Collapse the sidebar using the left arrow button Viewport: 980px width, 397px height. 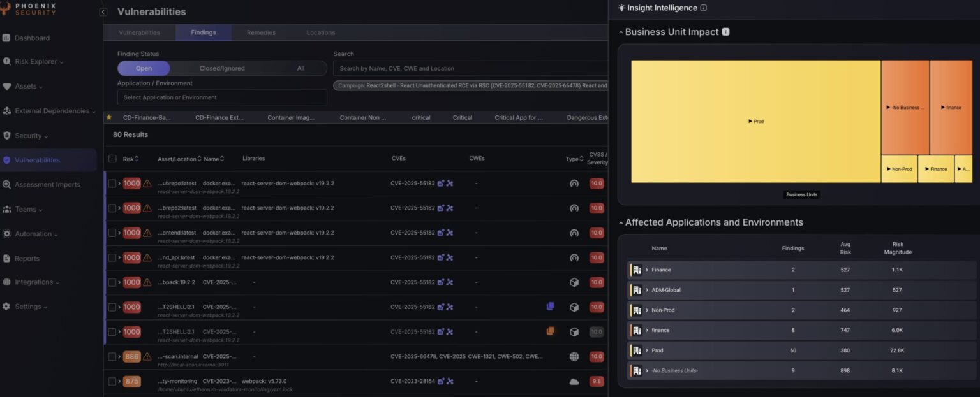coord(103,11)
